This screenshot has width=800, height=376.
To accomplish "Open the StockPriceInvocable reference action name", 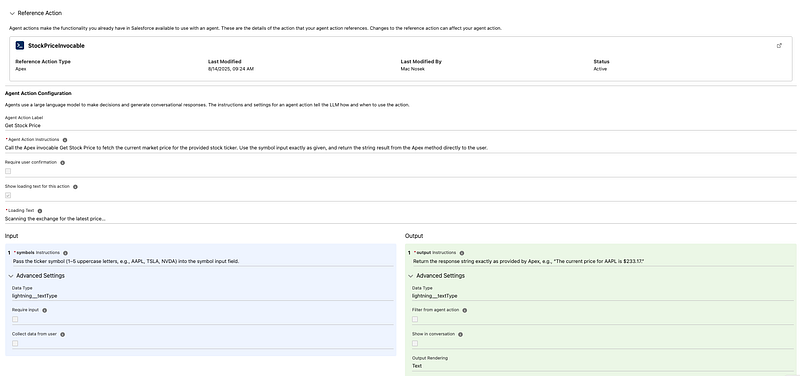I will point(56,45).
